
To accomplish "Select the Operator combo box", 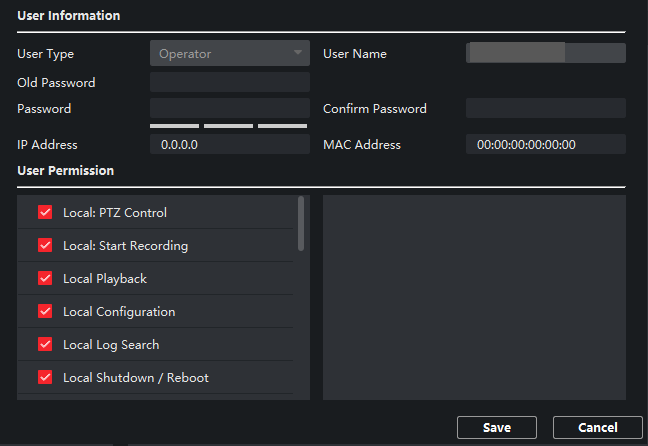I will pos(230,53).
